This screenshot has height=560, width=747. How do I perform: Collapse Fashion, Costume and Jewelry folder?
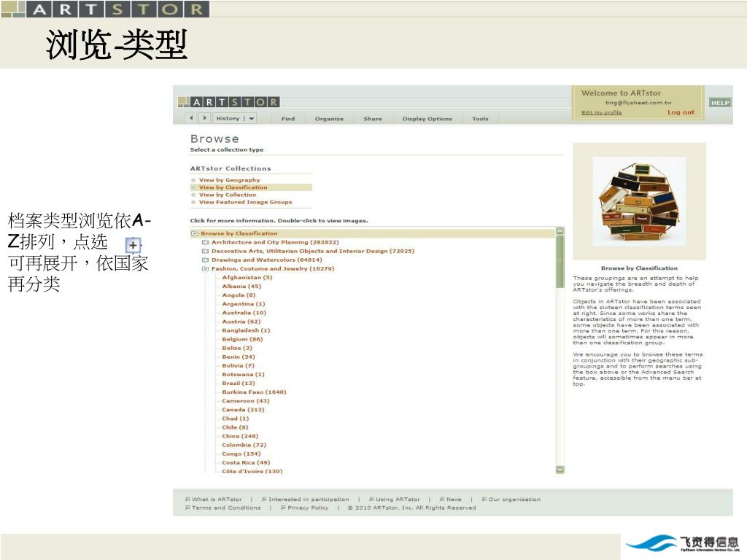tap(205, 268)
